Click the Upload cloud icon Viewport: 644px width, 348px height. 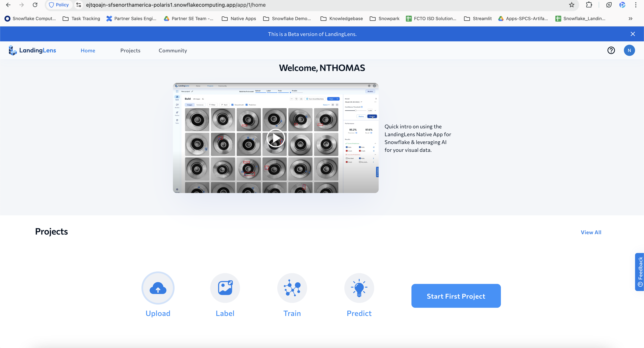158,288
